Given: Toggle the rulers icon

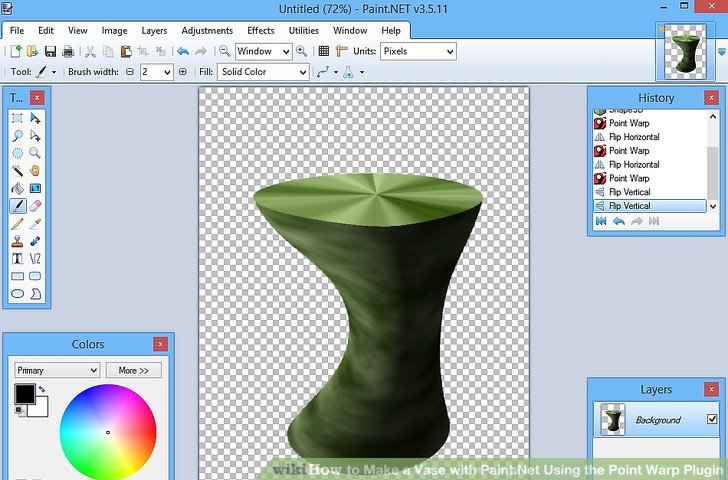Looking at the screenshot, I should click(343, 52).
